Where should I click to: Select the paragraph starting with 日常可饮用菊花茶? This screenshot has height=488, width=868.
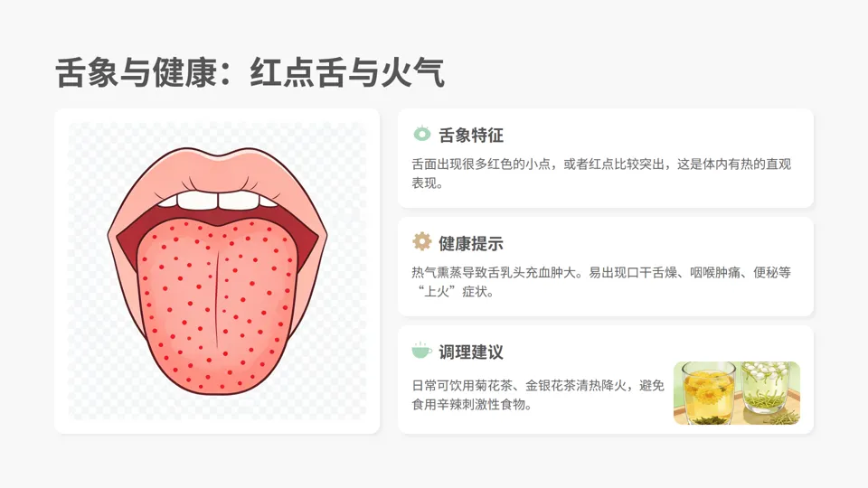click(x=537, y=395)
